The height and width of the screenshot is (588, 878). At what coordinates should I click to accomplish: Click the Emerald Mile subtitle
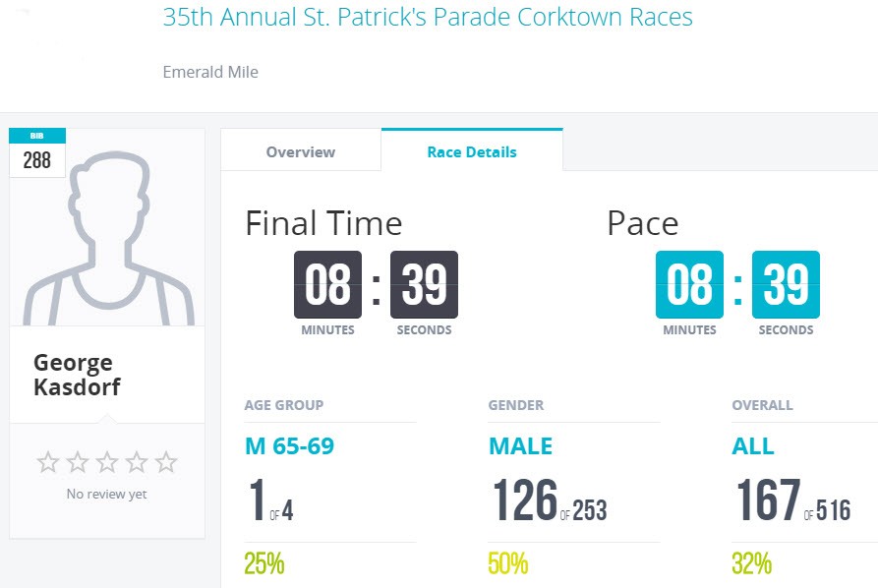pos(210,72)
